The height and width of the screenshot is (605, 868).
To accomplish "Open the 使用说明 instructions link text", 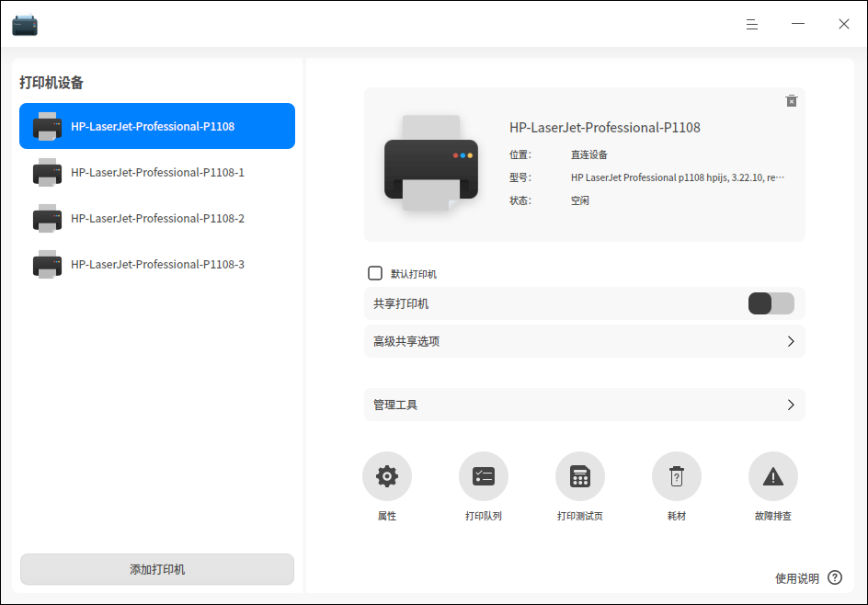I will coord(796,578).
